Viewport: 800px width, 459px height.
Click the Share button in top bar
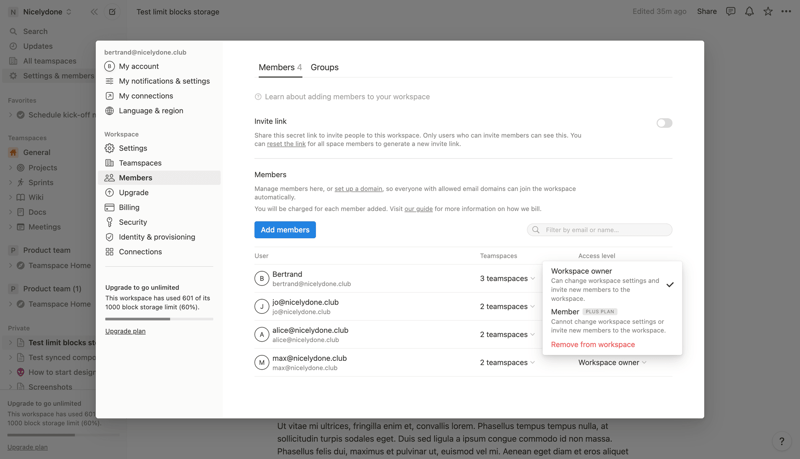707,11
